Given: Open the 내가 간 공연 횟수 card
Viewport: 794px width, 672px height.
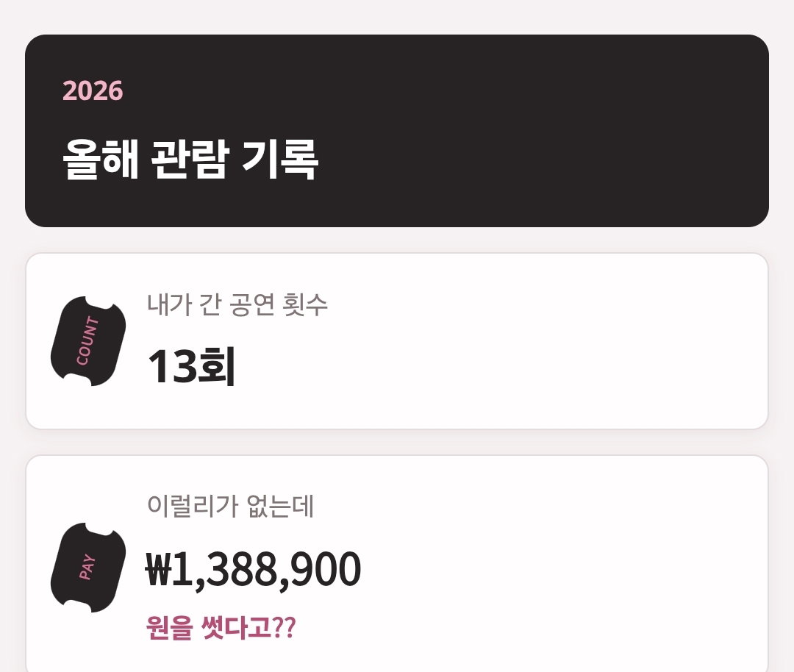Looking at the screenshot, I should (x=397, y=341).
